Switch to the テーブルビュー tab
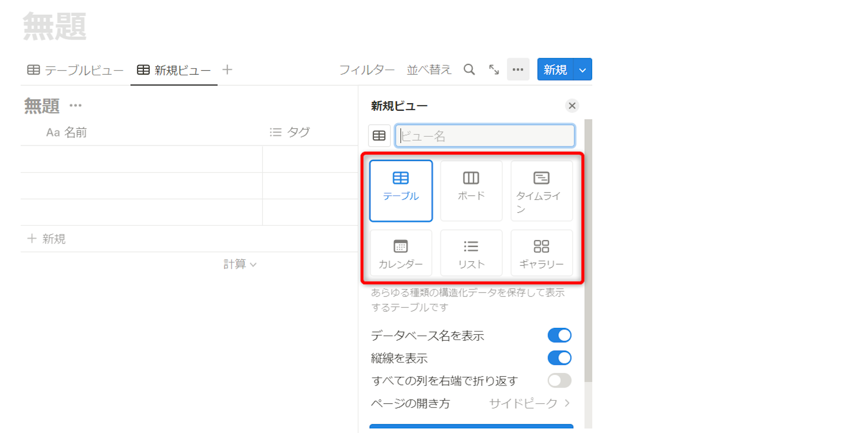This screenshot has width=868, height=433. (x=75, y=70)
